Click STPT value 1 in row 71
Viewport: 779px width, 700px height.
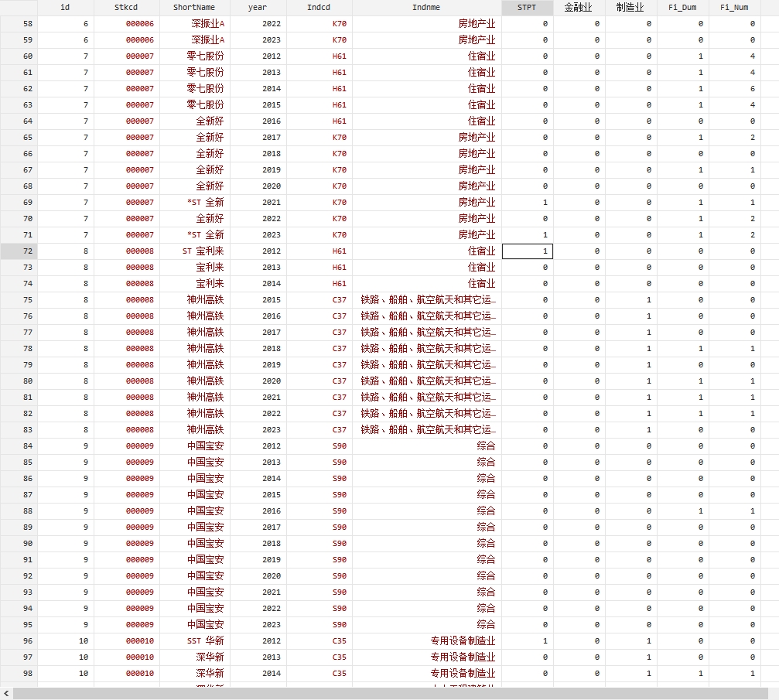(x=545, y=235)
